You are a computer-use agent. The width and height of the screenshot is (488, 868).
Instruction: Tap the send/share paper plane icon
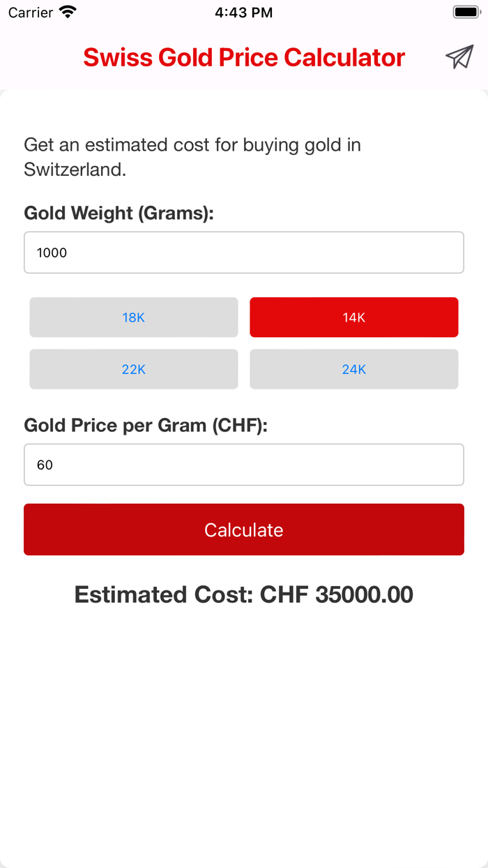tap(459, 57)
